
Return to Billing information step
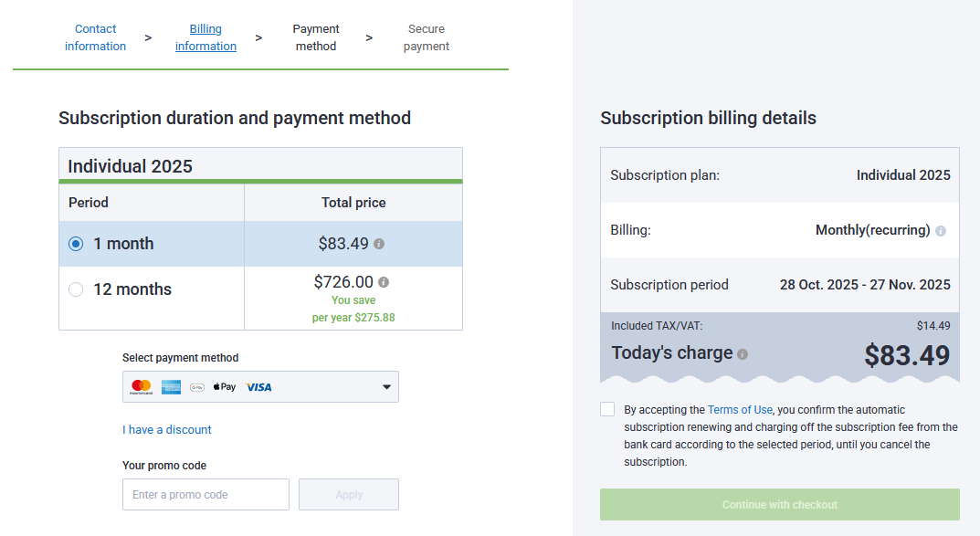point(205,37)
